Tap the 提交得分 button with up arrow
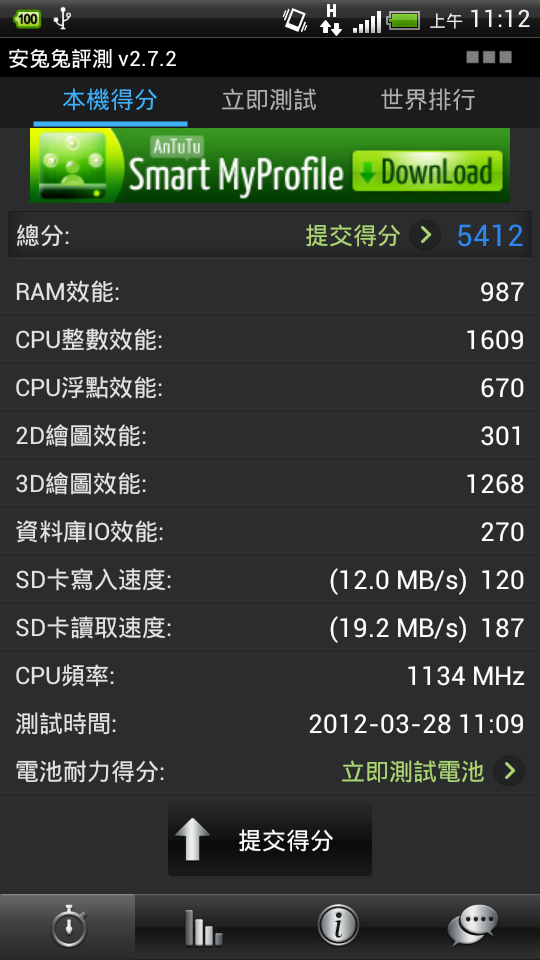540x960 pixels. pyautogui.click(x=269, y=839)
